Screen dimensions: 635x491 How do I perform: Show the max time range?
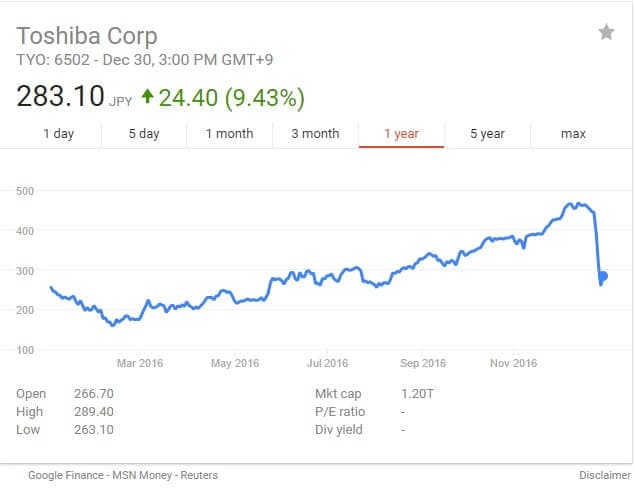573,134
